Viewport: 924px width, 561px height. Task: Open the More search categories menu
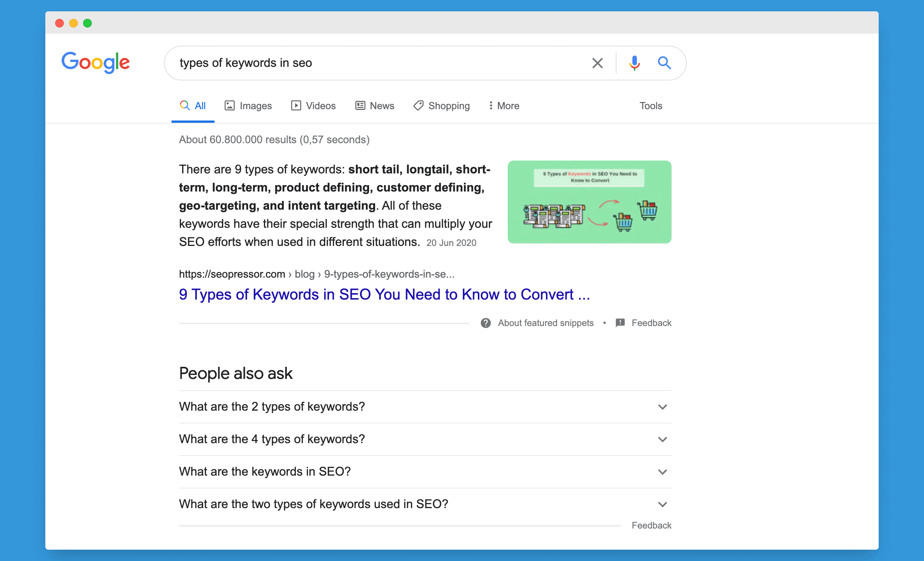coord(504,106)
